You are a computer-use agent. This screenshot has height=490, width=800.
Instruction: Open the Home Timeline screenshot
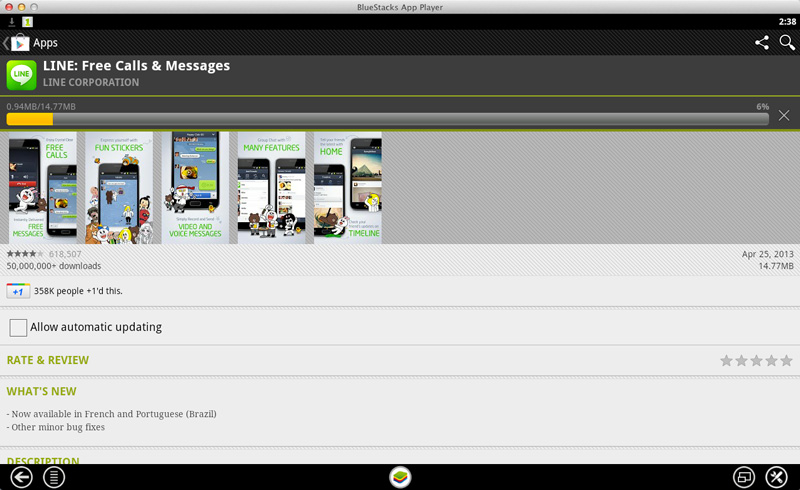tap(347, 188)
